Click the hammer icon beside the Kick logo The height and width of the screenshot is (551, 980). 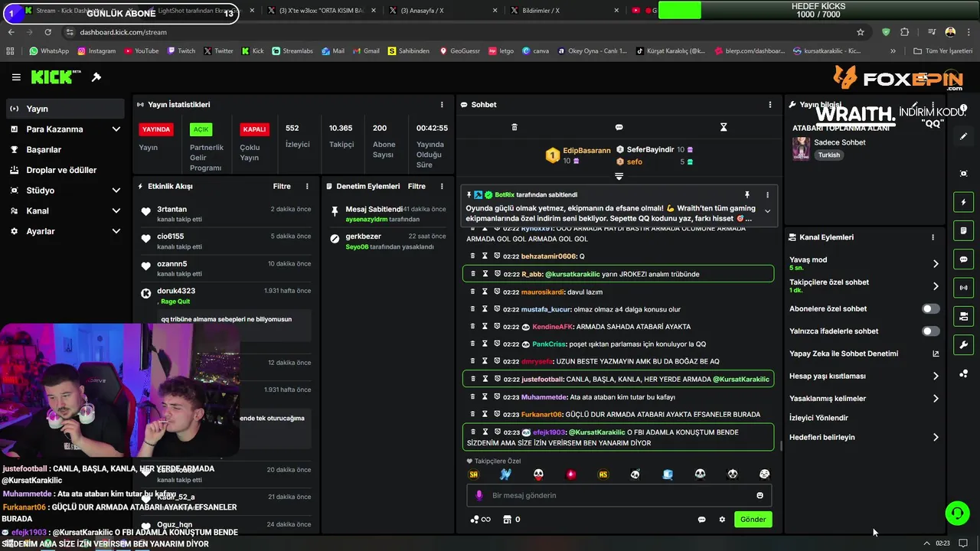tap(96, 77)
